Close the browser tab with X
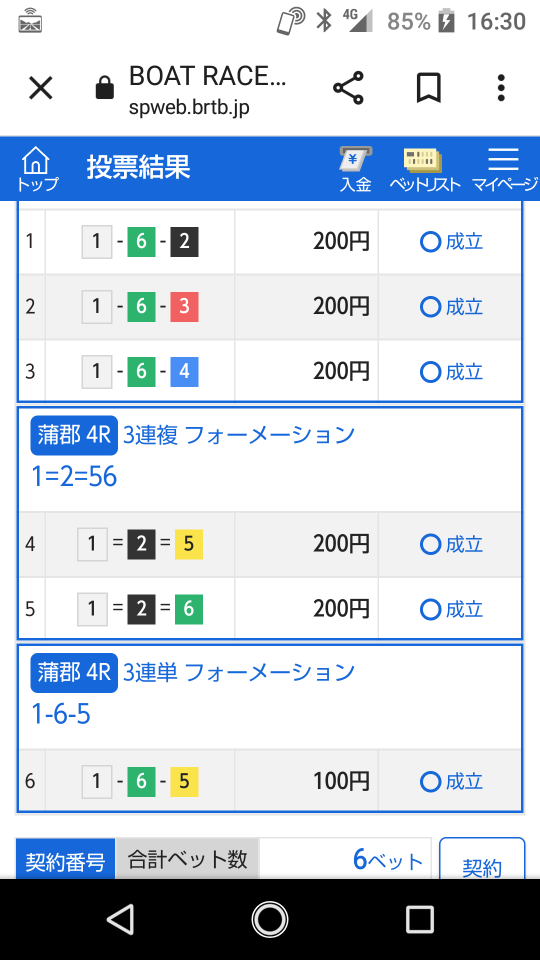This screenshot has width=540, height=960. click(x=41, y=89)
